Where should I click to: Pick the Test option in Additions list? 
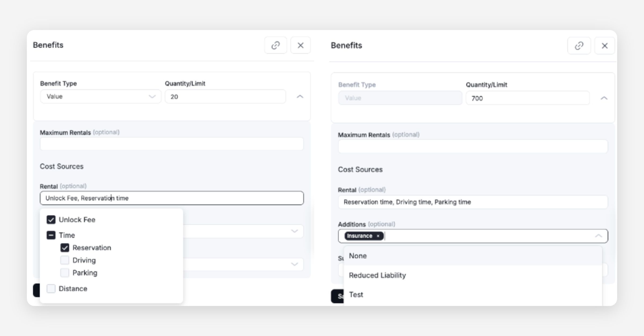point(356,295)
